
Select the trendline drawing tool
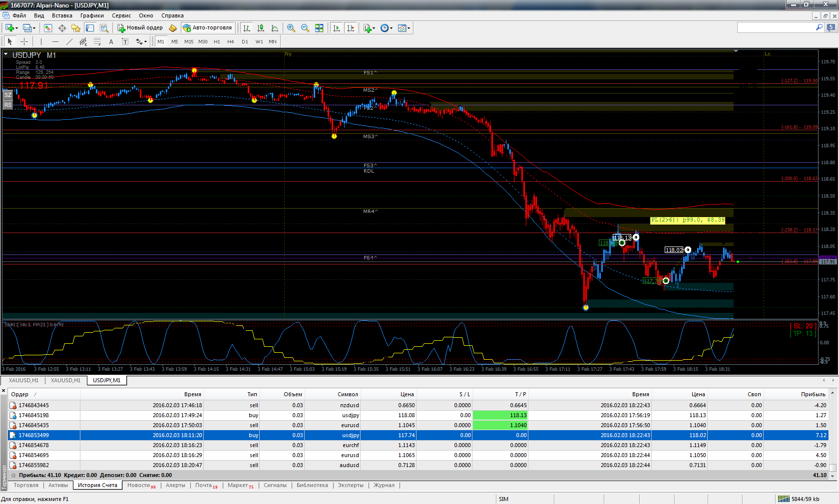69,41
